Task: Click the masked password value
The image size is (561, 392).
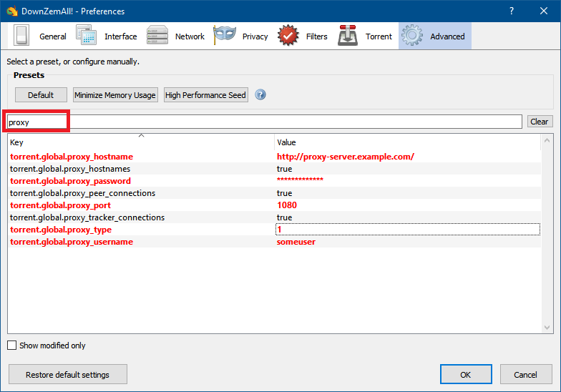Action: [301, 180]
